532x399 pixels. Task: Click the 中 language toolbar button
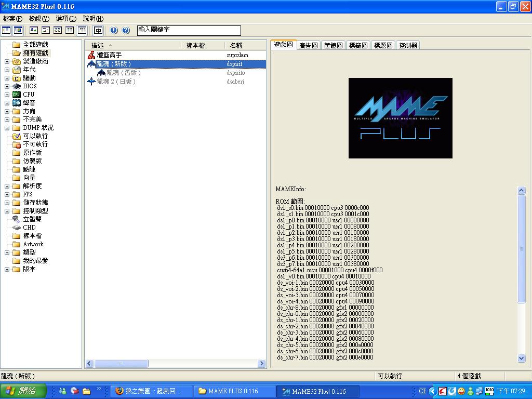pyautogui.click(x=98, y=31)
